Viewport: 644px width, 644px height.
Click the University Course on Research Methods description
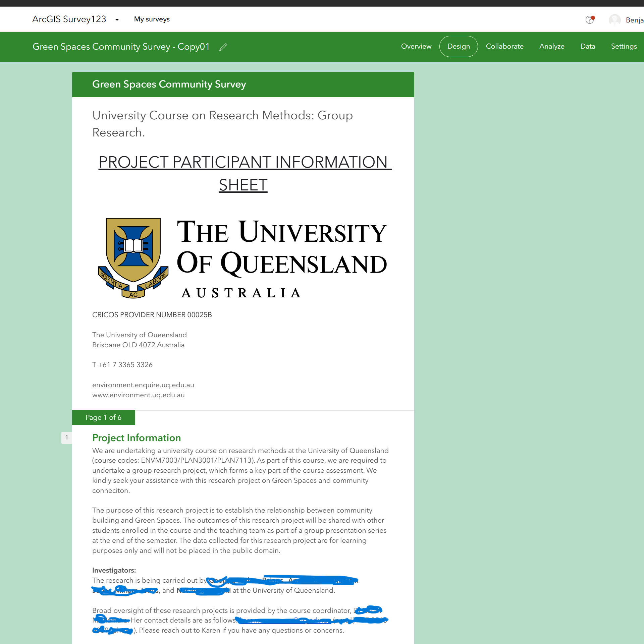pos(222,124)
